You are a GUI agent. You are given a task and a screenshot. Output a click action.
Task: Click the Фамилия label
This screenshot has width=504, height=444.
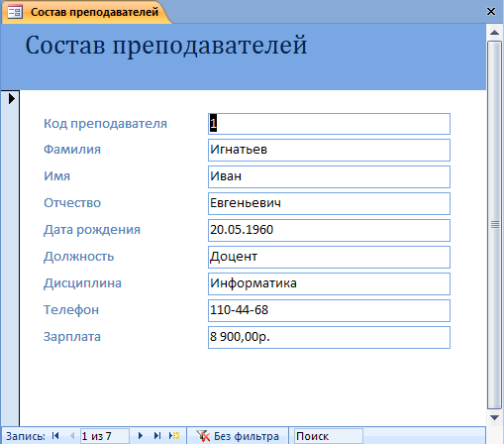[x=72, y=150]
